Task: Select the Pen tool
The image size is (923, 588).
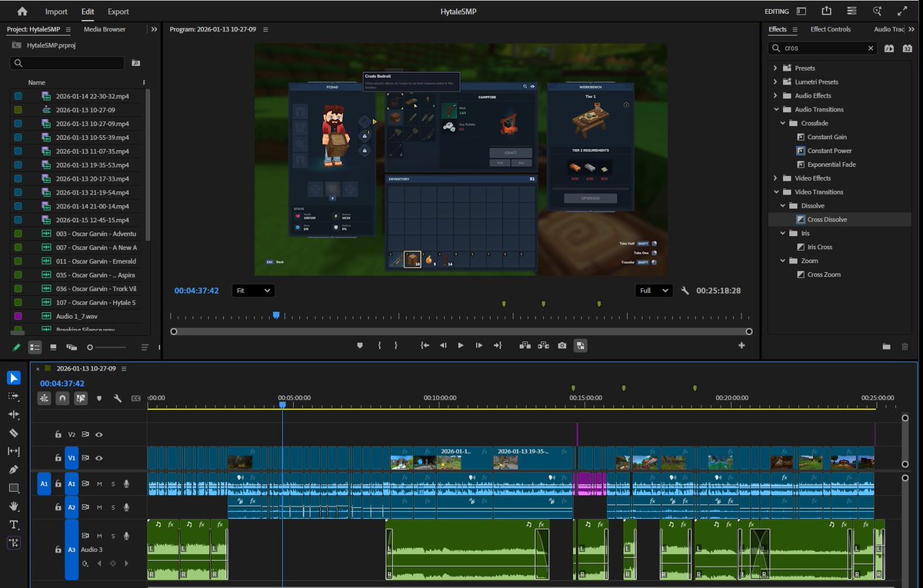Action: [14, 469]
